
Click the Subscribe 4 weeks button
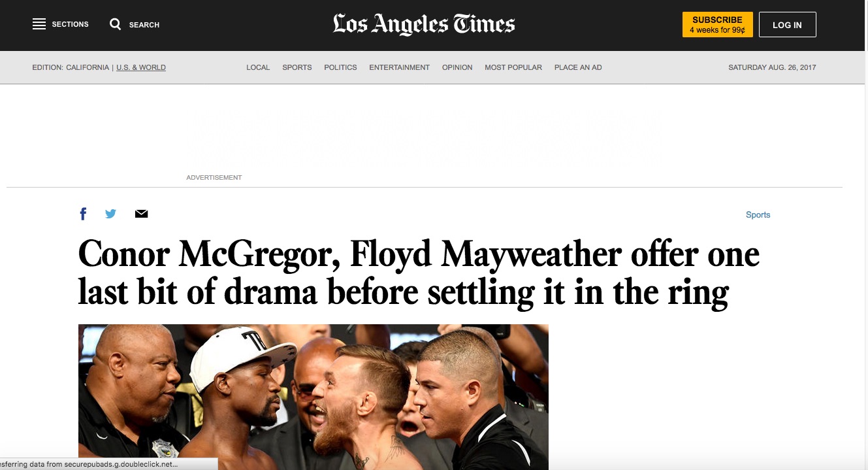pos(717,25)
